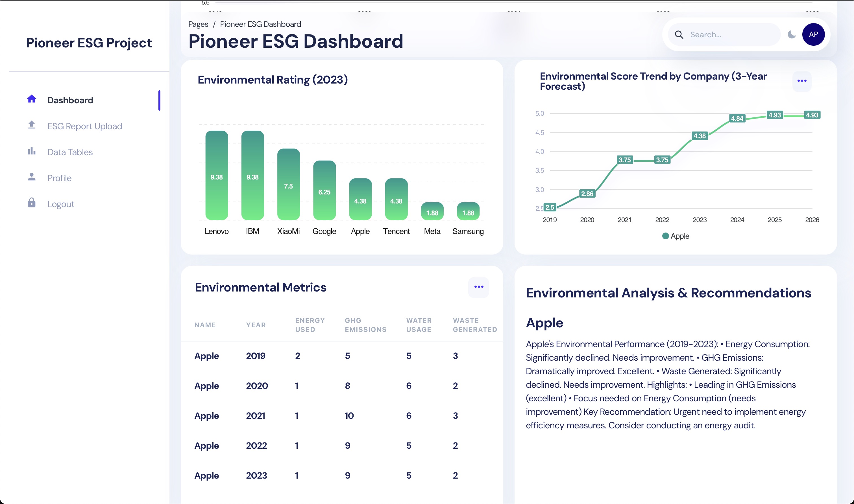Open Data Tables in the sidebar
The image size is (854, 504).
pyautogui.click(x=70, y=152)
